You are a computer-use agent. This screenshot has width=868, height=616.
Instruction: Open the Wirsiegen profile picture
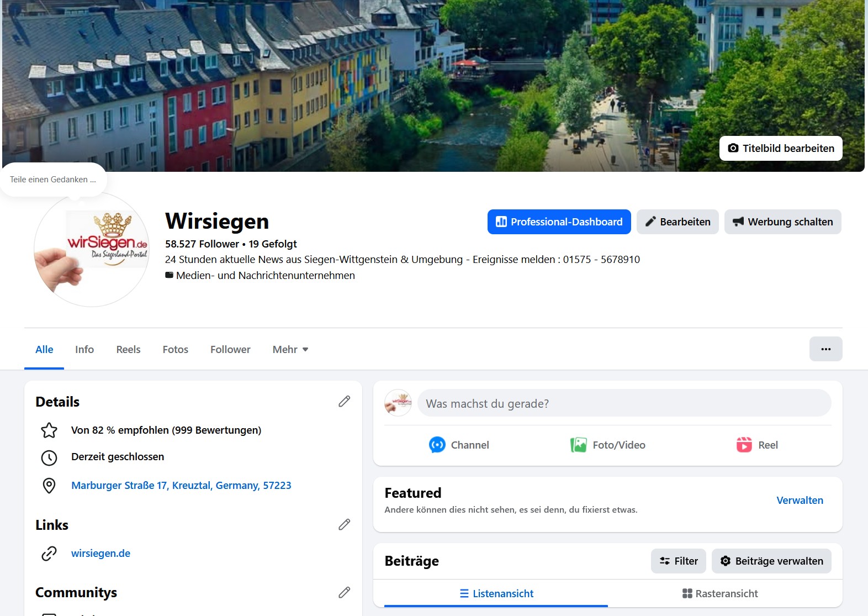click(x=92, y=249)
